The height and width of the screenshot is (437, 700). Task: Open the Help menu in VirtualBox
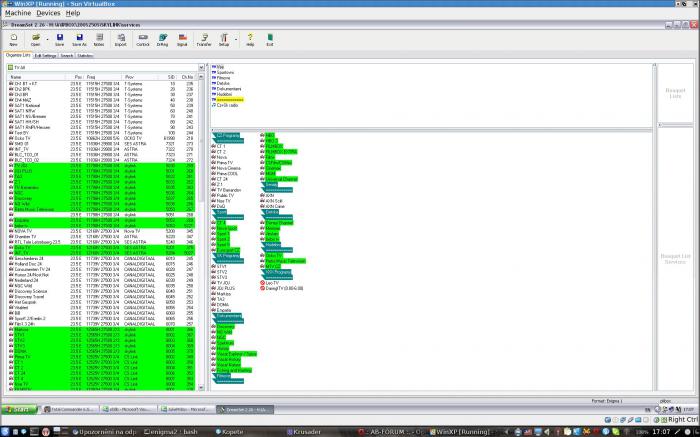coord(73,13)
